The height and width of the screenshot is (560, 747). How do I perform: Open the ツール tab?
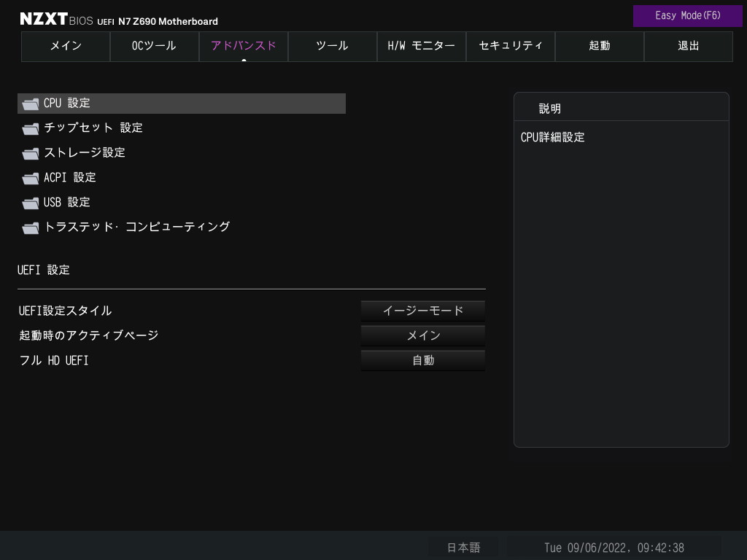coord(333,46)
